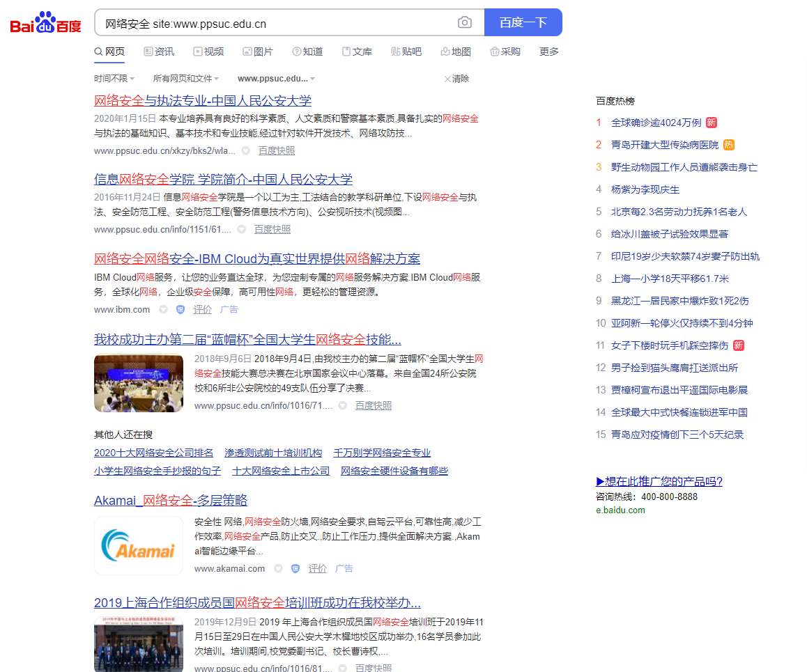Search related 十大网络安全上市公司

pos(281,471)
